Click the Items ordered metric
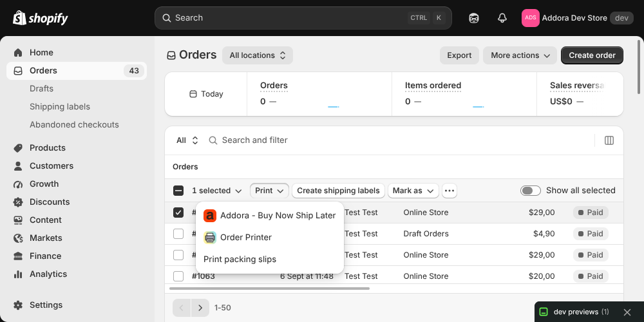Viewport: 644px width, 322px height. (x=464, y=95)
